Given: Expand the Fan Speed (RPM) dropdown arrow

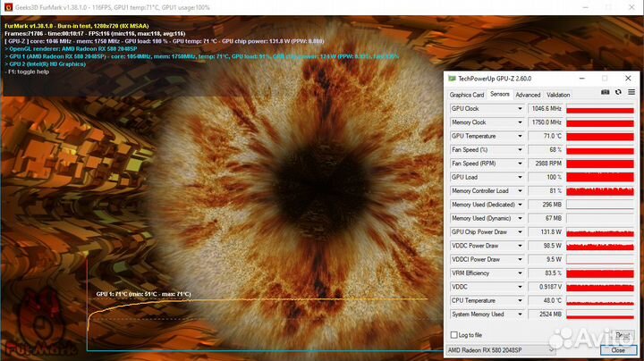Looking at the screenshot, I should click(x=520, y=164).
